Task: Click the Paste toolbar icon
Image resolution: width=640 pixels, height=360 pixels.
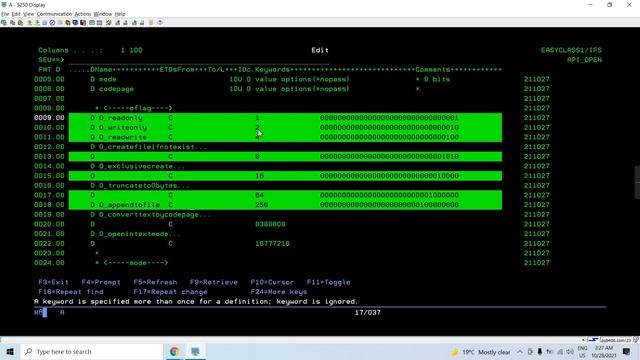Action: [x=20, y=23]
